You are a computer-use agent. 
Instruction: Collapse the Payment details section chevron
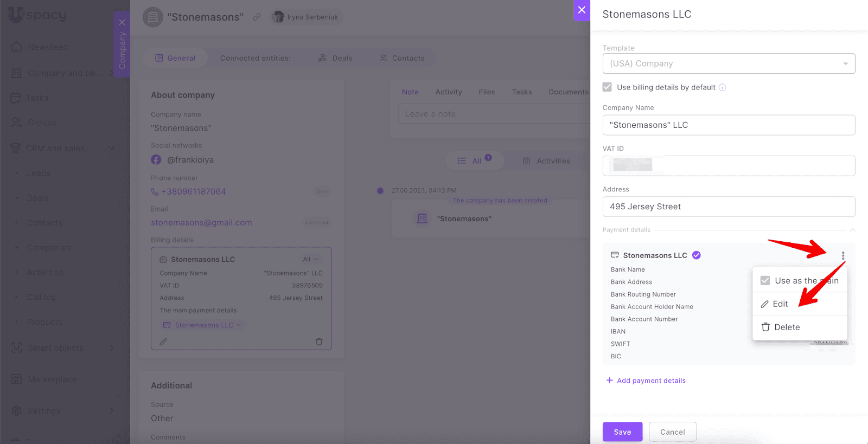pyautogui.click(x=852, y=230)
